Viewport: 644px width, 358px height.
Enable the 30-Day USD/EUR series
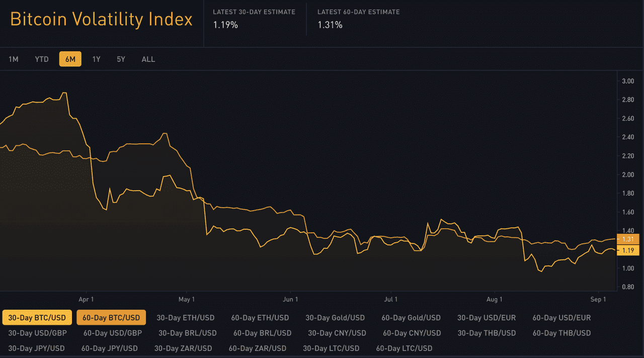pyautogui.click(x=487, y=317)
